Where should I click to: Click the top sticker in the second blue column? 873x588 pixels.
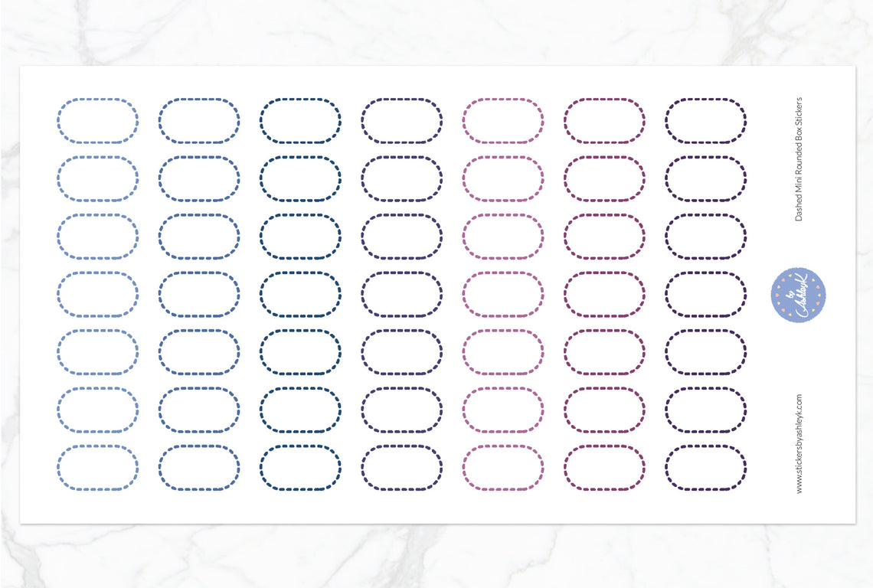(x=199, y=121)
